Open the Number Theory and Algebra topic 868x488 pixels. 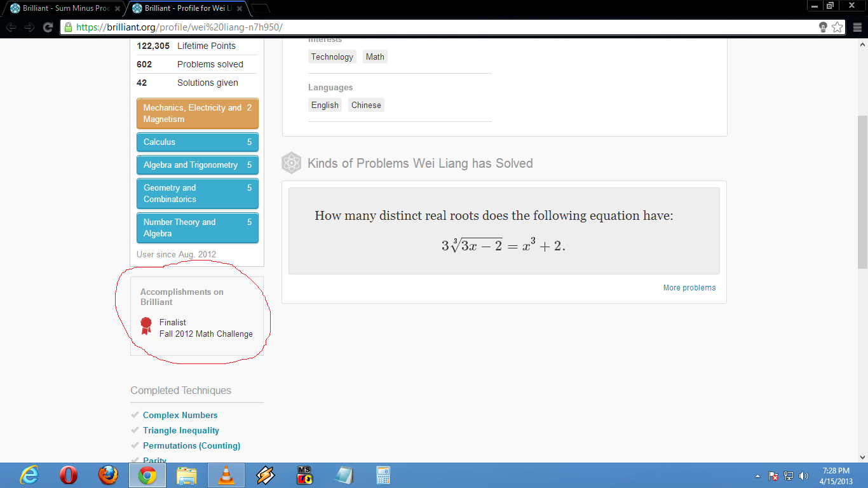[198, 227]
